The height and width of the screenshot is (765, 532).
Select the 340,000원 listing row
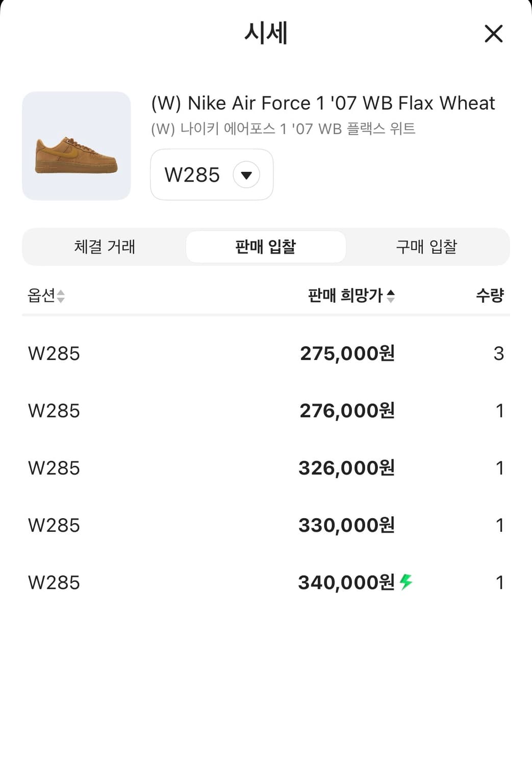click(266, 582)
